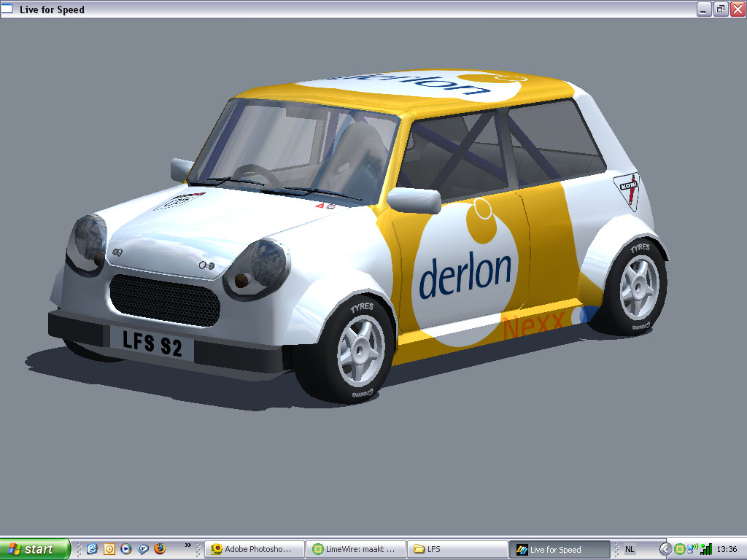Click the derlon logo on the car door
Screen dimensions: 747x560
[465, 275]
